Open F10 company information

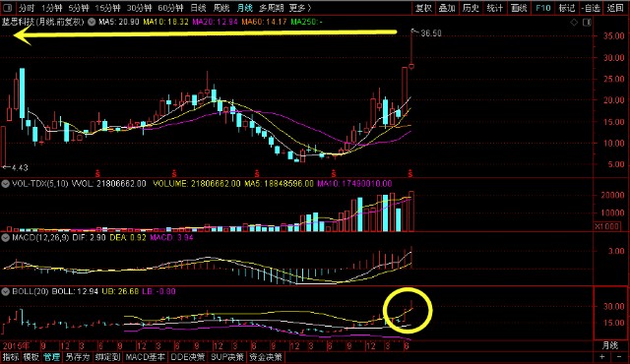(x=543, y=8)
